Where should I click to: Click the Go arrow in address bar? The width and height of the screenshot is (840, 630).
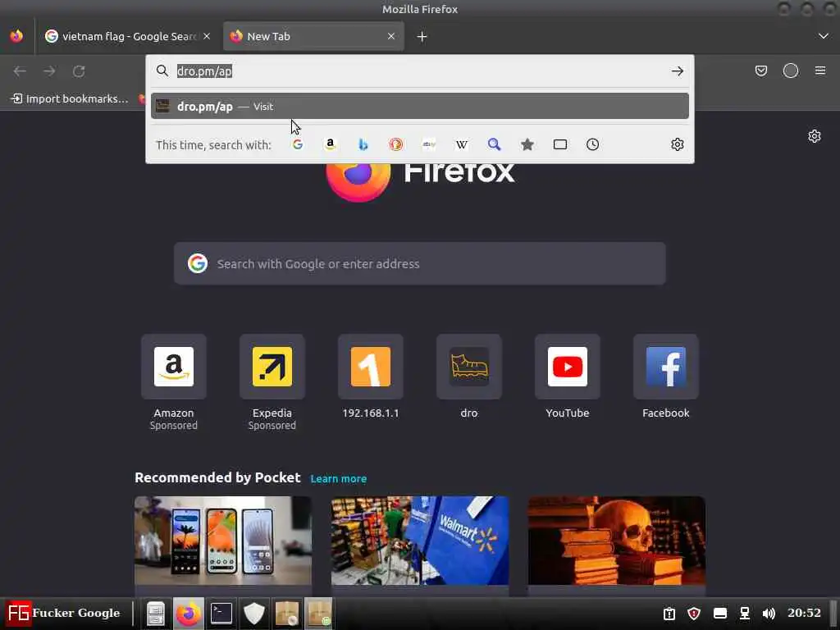(x=677, y=71)
